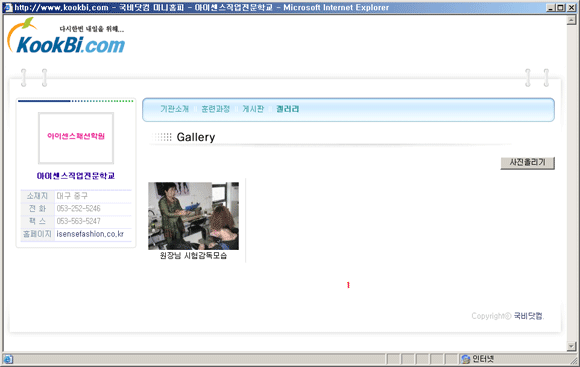This screenshot has height=367, width=580.
Task: Click the 국비닷컴 copyright link
Action: [x=528, y=316]
